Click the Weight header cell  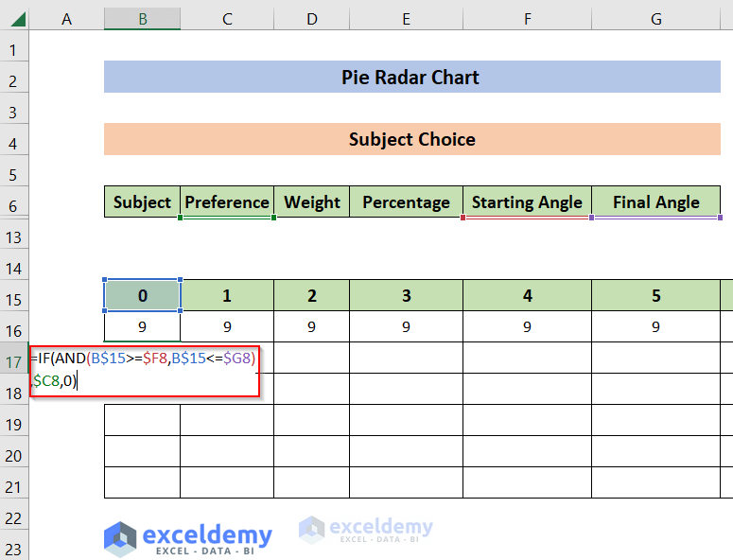(312, 202)
